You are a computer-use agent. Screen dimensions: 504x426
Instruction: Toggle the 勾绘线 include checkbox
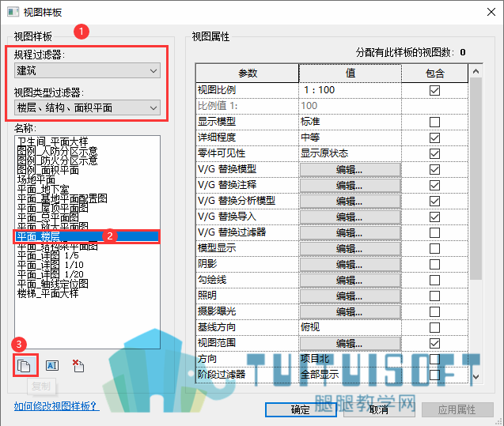434,280
